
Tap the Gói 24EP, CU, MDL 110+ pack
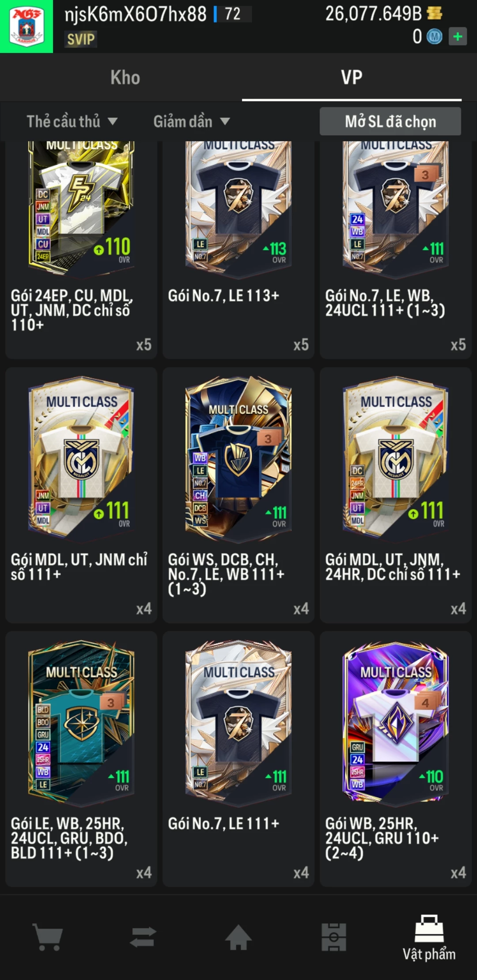click(81, 249)
